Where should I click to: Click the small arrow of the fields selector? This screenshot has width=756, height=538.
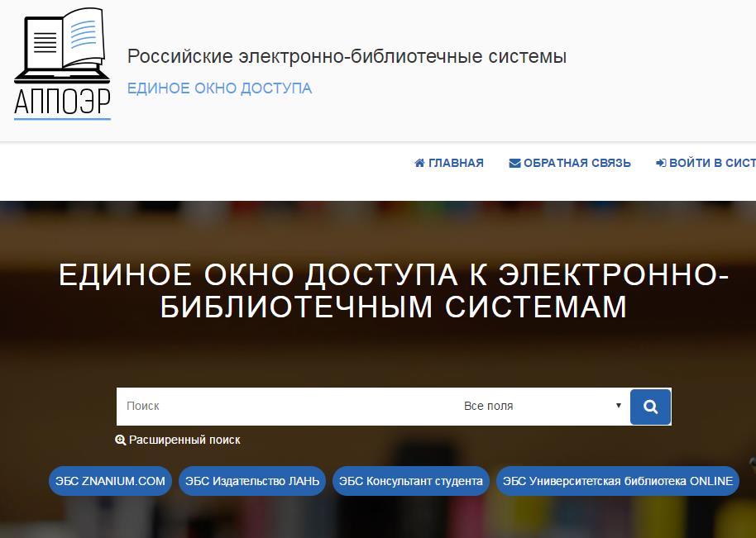pos(618,406)
